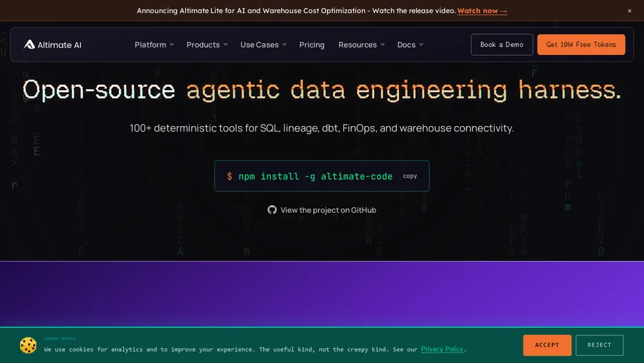Expand the Resources menu chevron
Screen dimensions: 644x363
(383, 44)
